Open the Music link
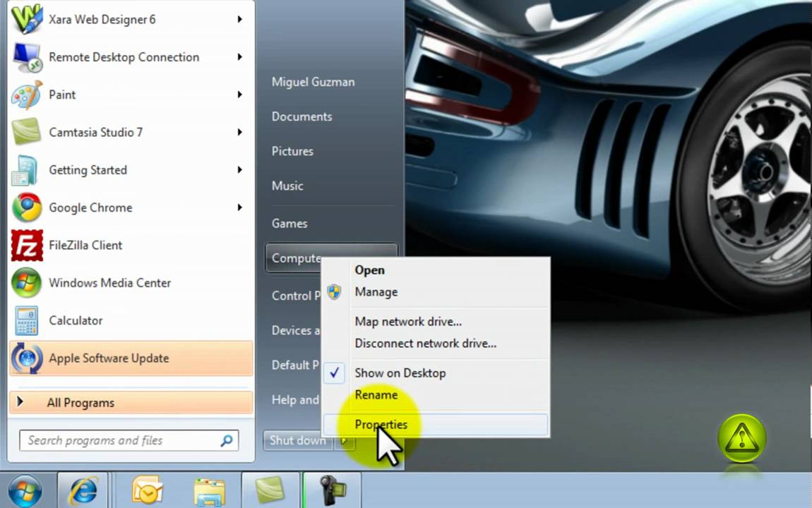The height and width of the screenshot is (508, 812). coord(287,186)
